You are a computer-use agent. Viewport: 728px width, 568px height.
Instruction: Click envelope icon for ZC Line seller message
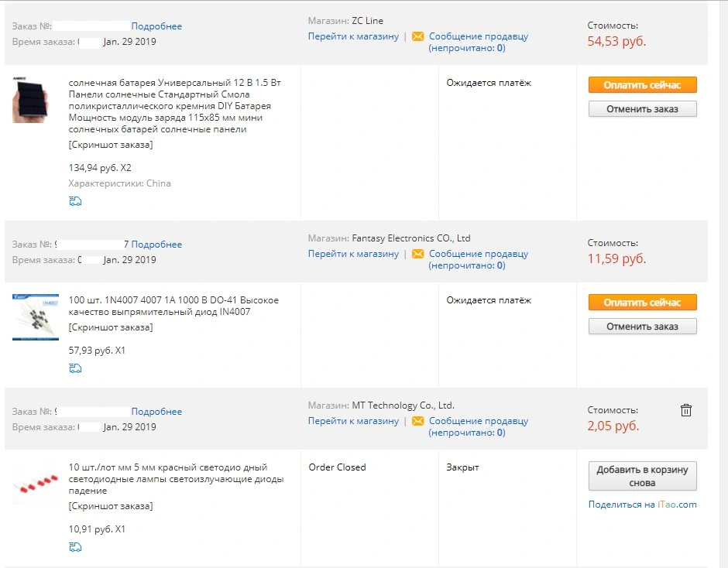pos(418,36)
